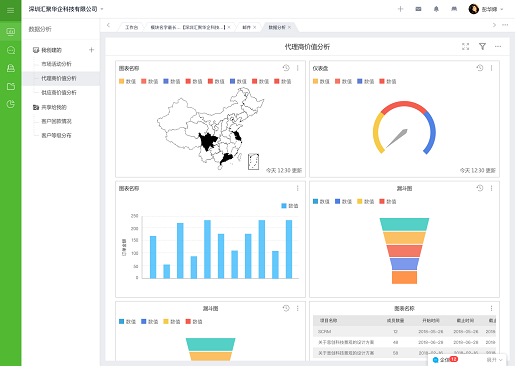Add new report with plus next to 我创建的

[x=91, y=50]
